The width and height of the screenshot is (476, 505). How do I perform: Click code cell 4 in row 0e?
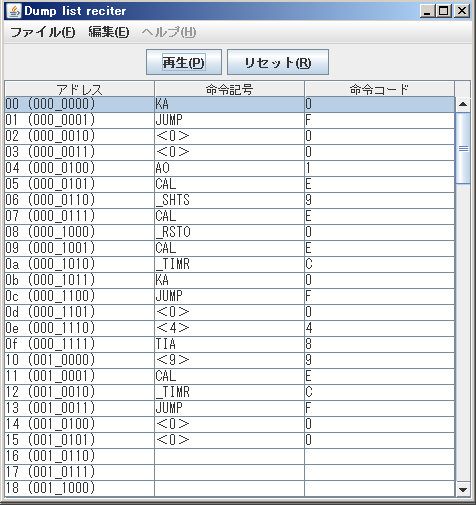click(379, 328)
